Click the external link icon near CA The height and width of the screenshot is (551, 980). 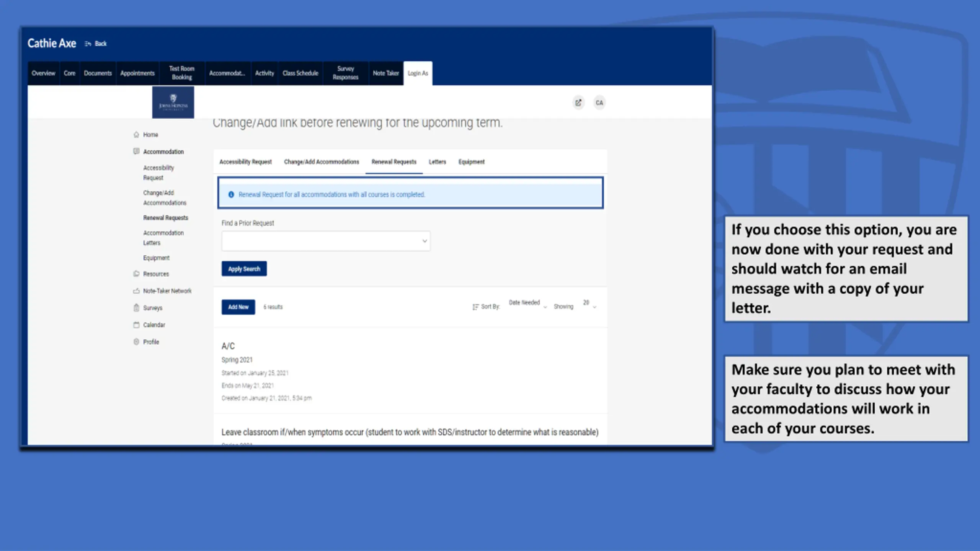[x=578, y=103]
